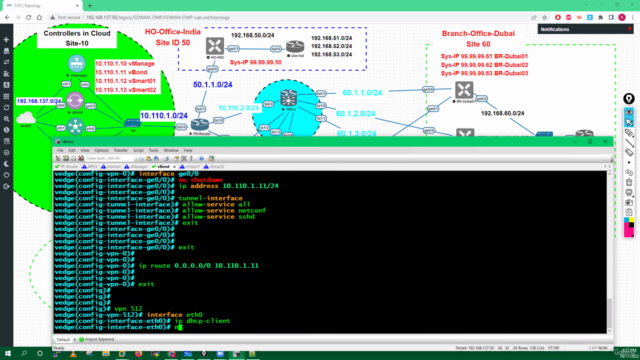Switch to the MPLS session tab
Viewport: 640px width, 360px height.
coord(90,167)
